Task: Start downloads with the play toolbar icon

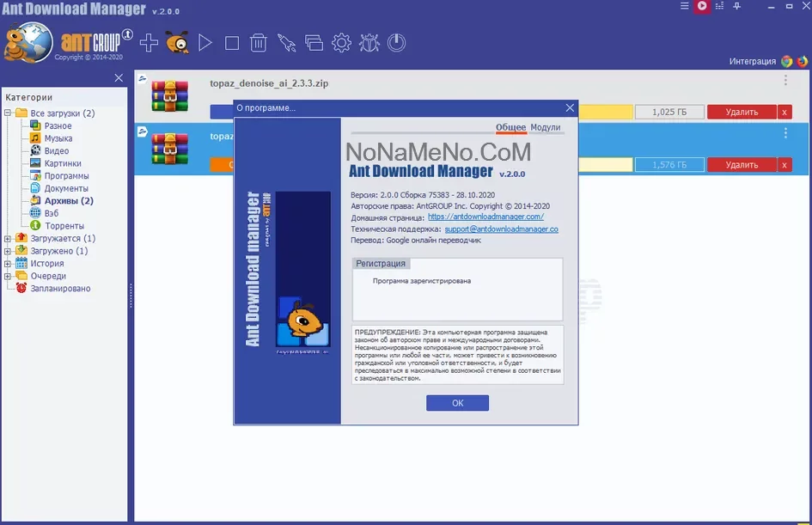Action: [x=205, y=42]
